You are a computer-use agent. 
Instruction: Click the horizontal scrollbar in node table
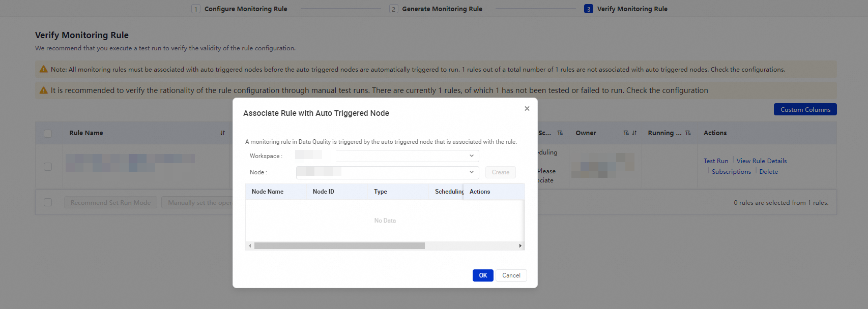pos(339,246)
